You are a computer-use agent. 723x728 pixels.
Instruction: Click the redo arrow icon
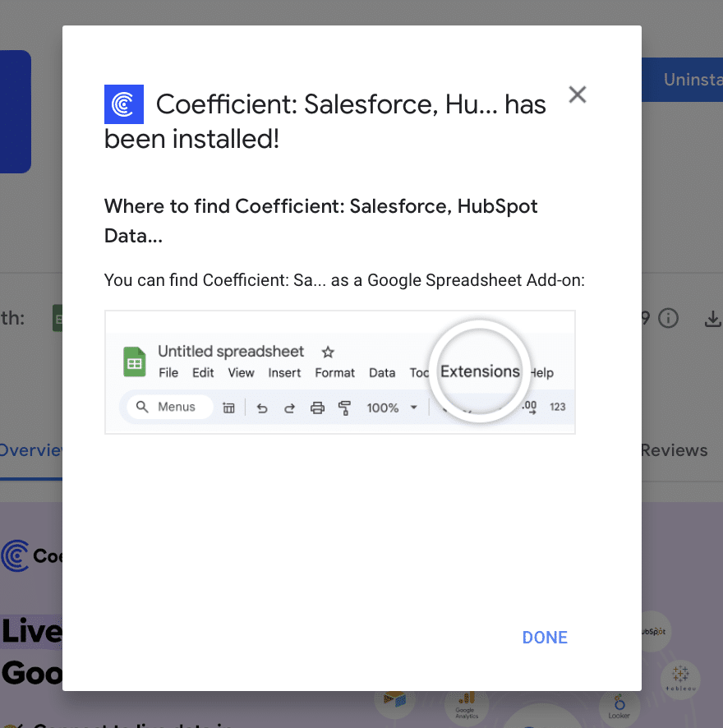click(289, 408)
